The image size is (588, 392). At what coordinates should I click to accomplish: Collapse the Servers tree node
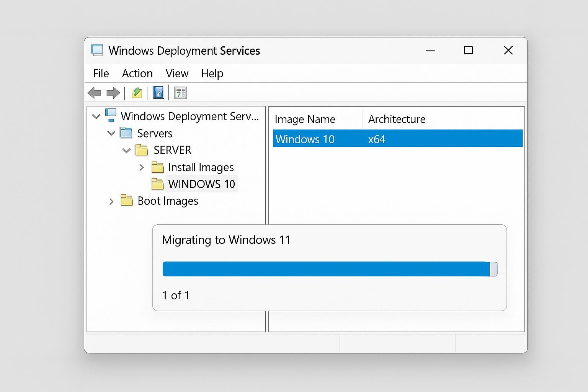[x=111, y=133]
